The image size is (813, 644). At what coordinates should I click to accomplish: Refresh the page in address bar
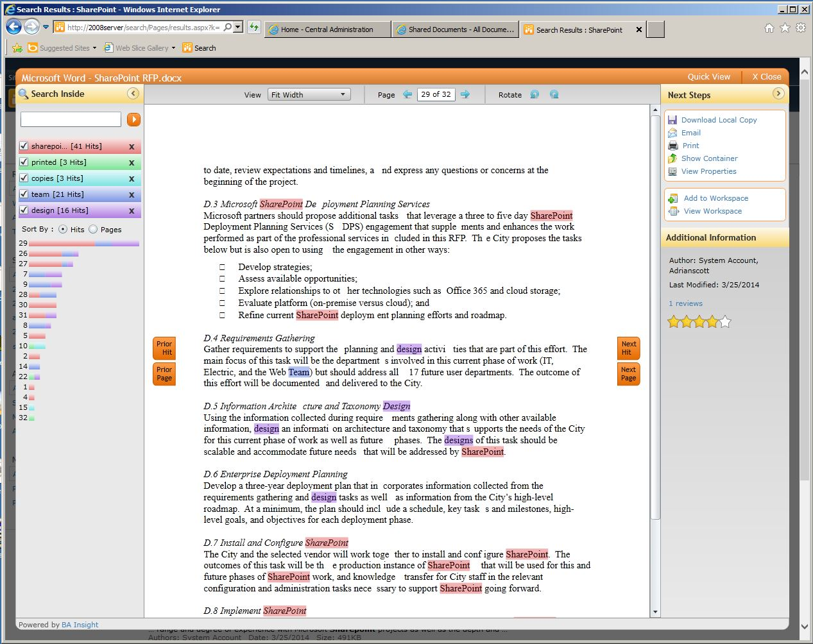pos(254,27)
